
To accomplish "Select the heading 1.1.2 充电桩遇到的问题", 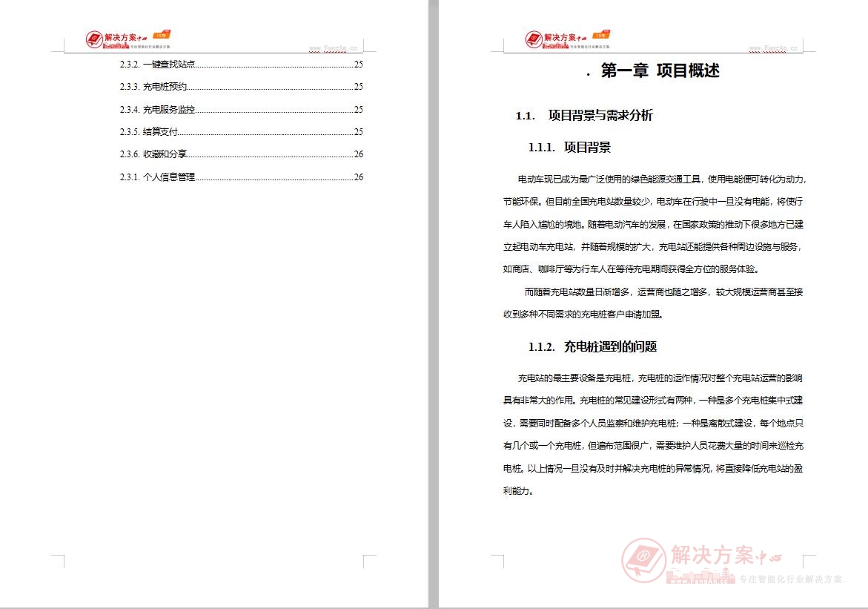I will (x=592, y=346).
